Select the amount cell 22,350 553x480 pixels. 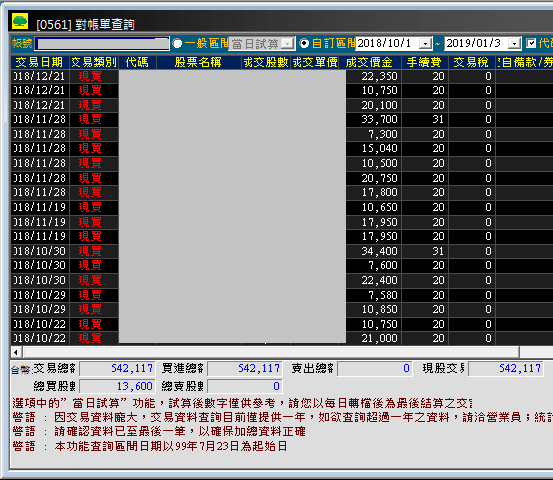coord(374,77)
